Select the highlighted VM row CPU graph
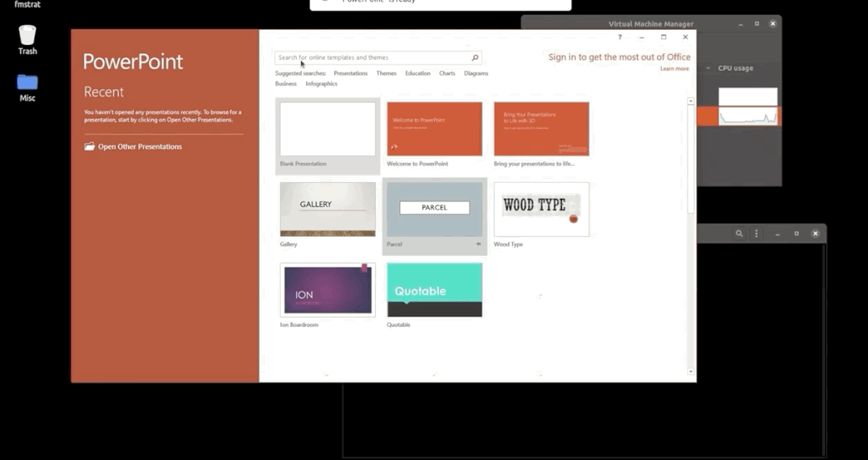 pos(748,117)
